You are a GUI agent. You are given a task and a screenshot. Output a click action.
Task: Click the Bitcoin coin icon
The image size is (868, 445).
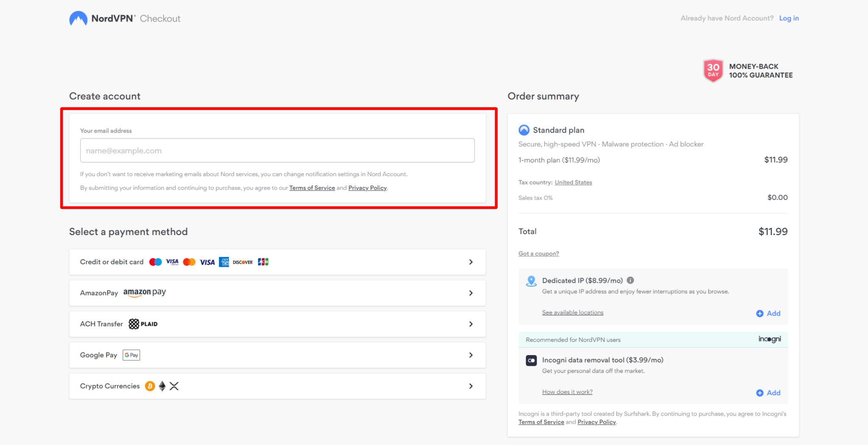point(150,386)
